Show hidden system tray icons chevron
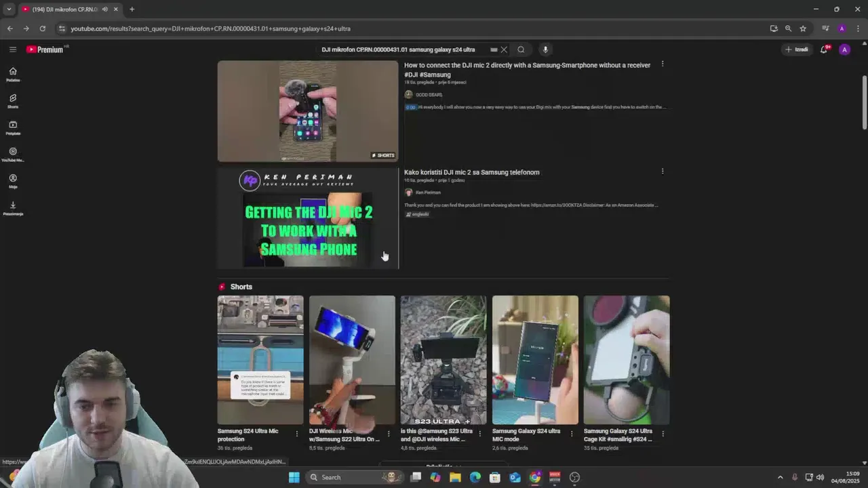Image resolution: width=868 pixels, height=488 pixels. [781, 477]
